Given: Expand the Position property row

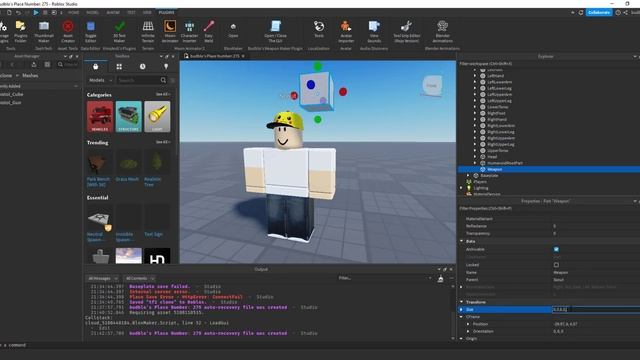Looking at the screenshot, I should click(x=468, y=324).
